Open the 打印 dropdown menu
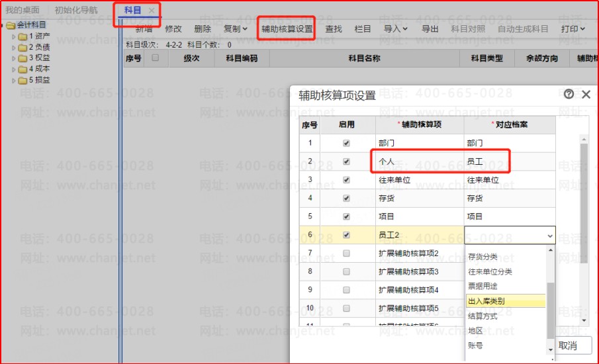The height and width of the screenshot is (364, 599). pos(573,28)
